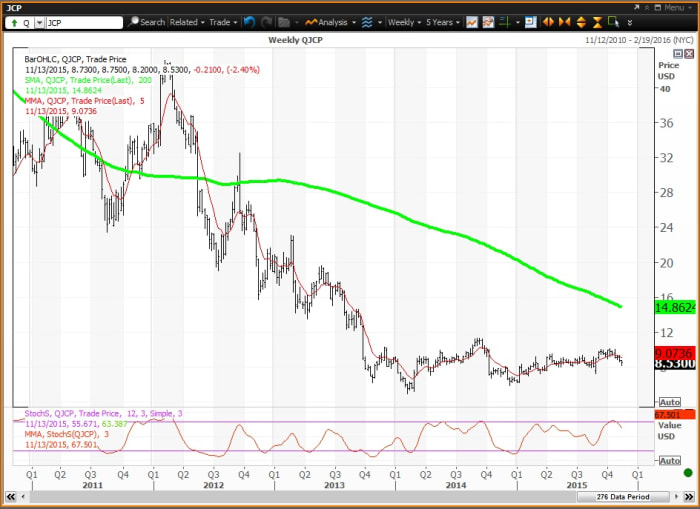Toggle Auto scale on the price axis
Viewport: 700px width, 509px height.
670,401
